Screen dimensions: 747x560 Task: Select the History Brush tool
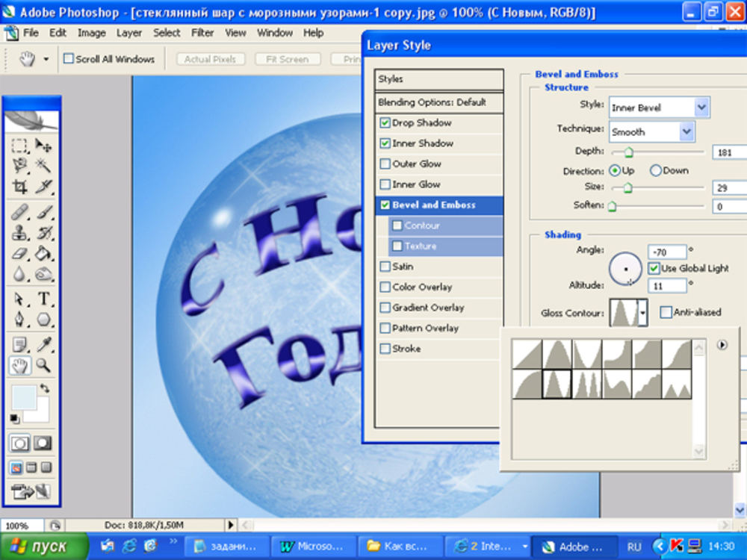pos(44,233)
